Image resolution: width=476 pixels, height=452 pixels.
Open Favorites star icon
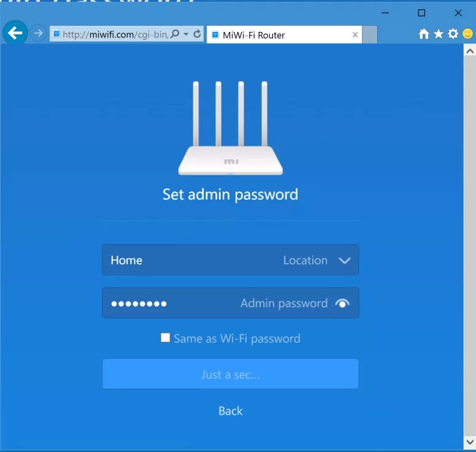pos(439,34)
